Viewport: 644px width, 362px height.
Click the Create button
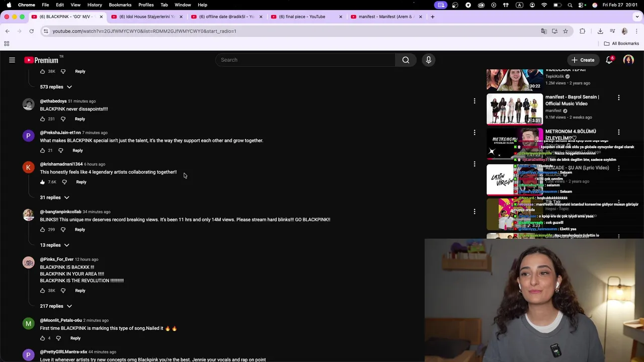(583, 60)
